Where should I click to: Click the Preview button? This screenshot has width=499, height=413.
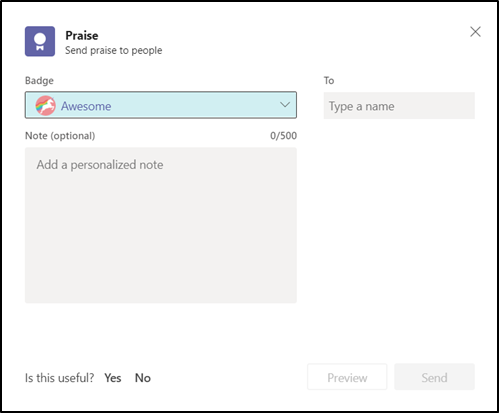pyautogui.click(x=347, y=377)
